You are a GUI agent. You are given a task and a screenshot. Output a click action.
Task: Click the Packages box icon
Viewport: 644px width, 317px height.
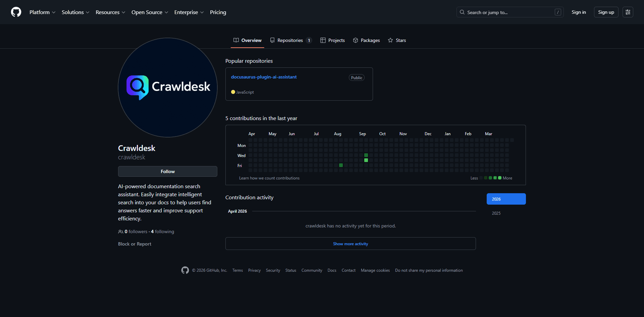click(x=356, y=40)
